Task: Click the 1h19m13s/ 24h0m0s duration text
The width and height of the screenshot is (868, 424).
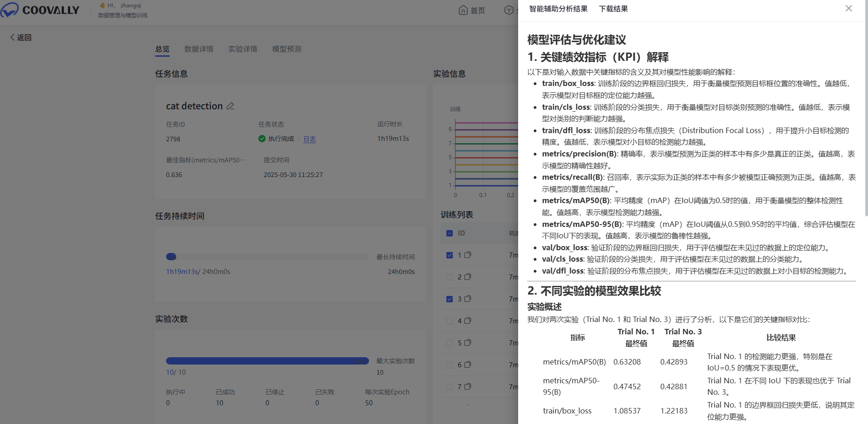Action: pos(198,272)
